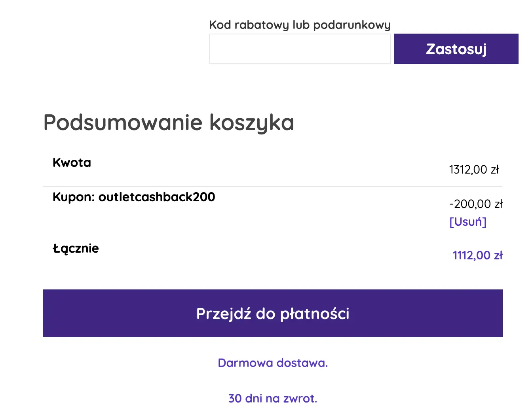Click the Kwota row label
Image resolution: width=532 pixels, height=412 pixels.
[72, 162]
